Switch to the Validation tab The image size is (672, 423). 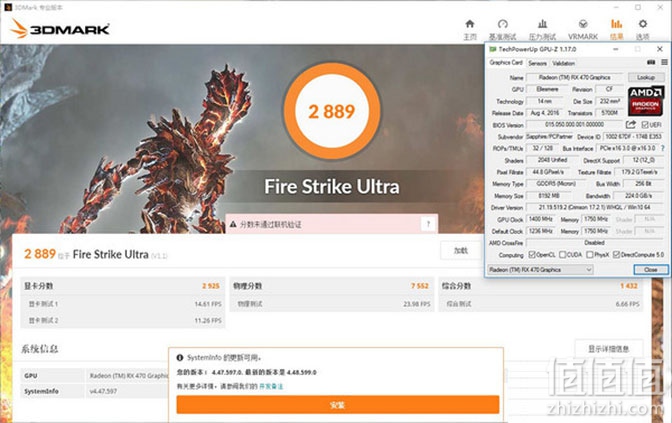(x=563, y=63)
